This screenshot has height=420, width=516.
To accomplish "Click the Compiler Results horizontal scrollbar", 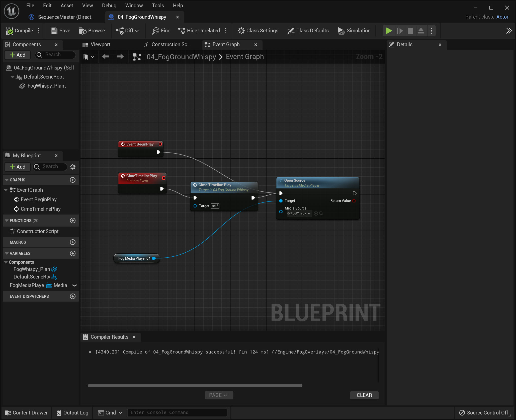I will pos(195,386).
